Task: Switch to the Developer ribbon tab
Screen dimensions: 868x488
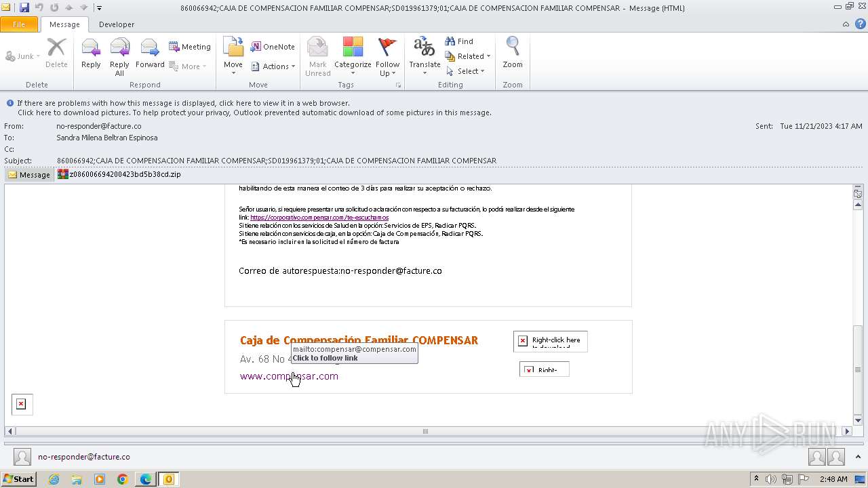Action: tap(117, 24)
